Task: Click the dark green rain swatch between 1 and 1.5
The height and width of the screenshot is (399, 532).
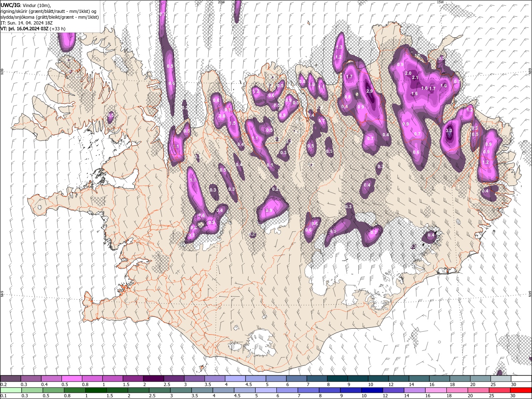Action: pyautogui.click(x=96, y=390)
